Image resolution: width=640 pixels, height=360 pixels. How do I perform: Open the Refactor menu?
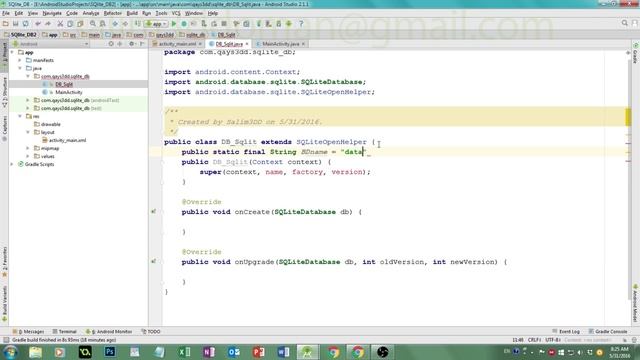113,13
